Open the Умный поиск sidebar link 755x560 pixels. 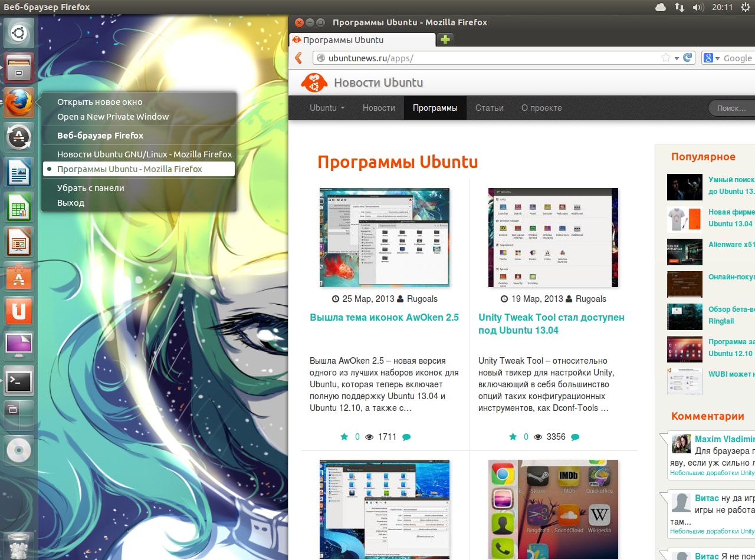[731, 185]
